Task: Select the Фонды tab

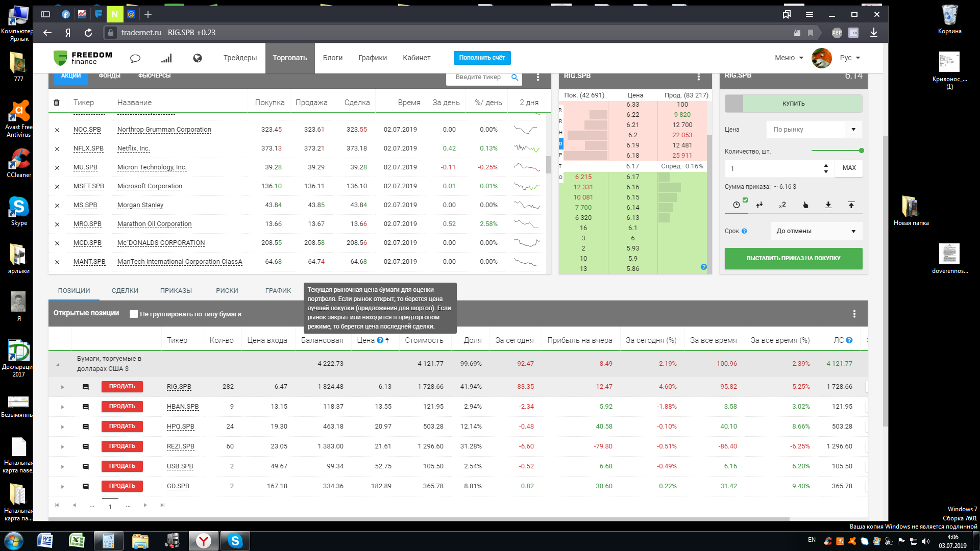Action: point(109,76)
